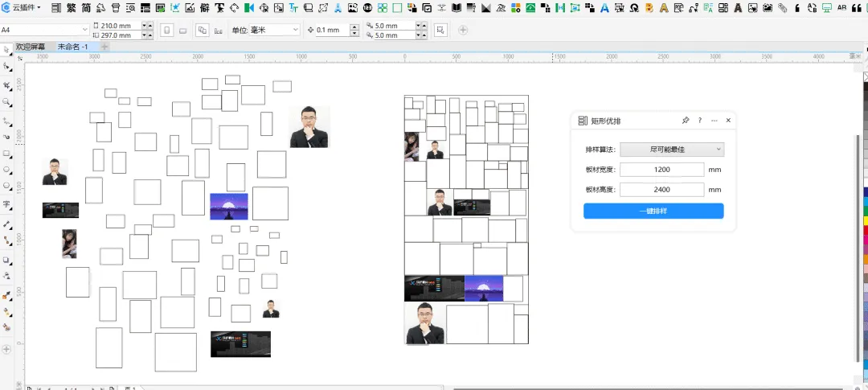Click the 僻 rare character plugin icon
The height and width of the screenshot is (390, 868).
pyautogui.click(x=204, y=8)
